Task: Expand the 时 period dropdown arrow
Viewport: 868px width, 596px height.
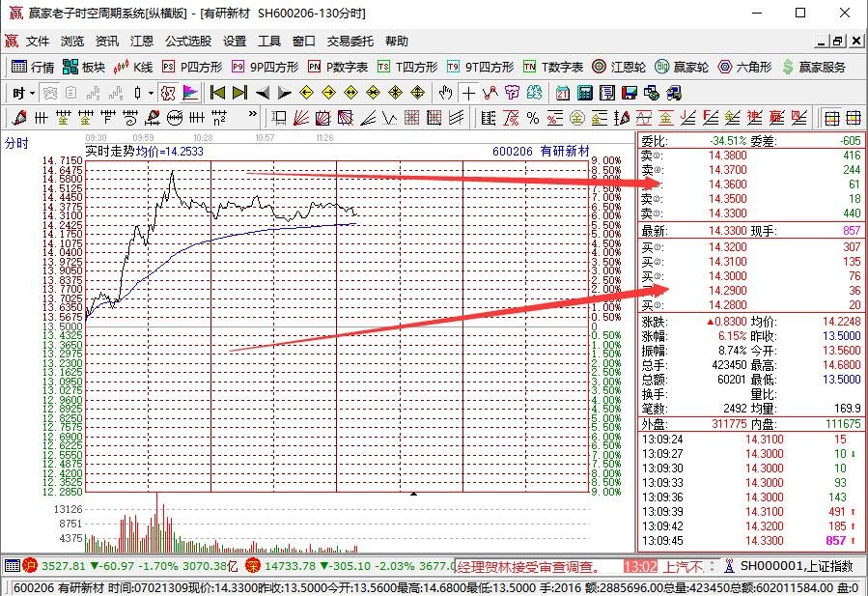Action: (x=32, y=94)
